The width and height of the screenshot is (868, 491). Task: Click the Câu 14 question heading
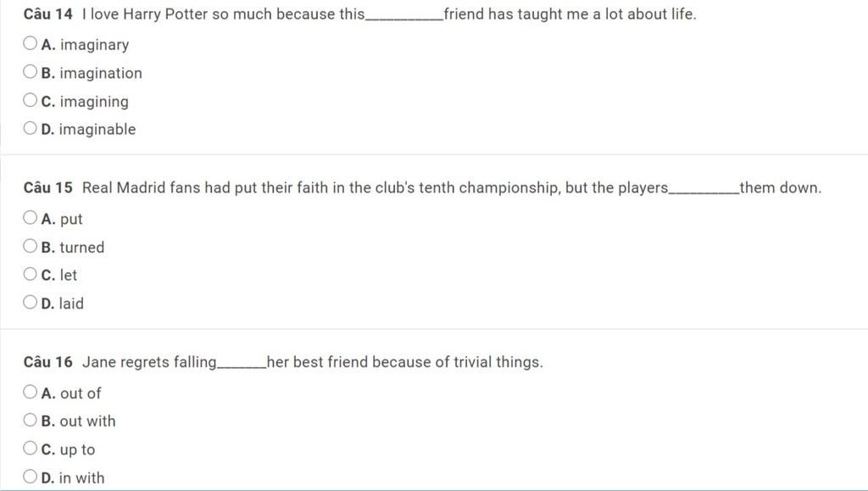47,14
